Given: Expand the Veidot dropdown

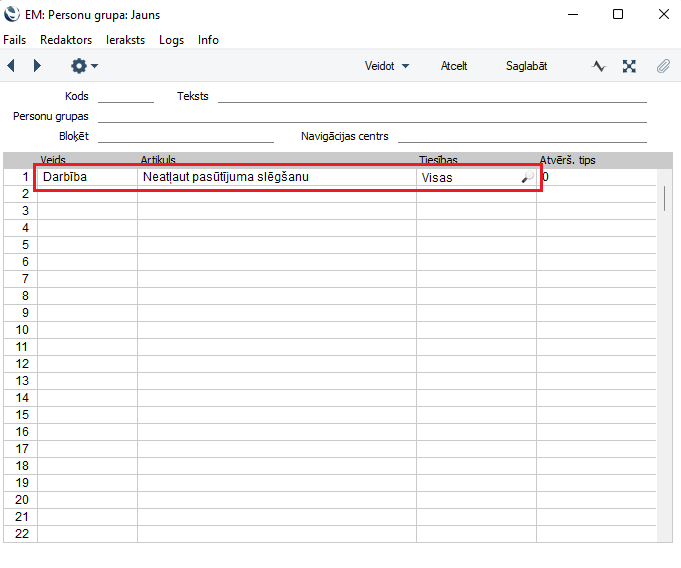Looking at the screenshot, I should tap(387, 66).
